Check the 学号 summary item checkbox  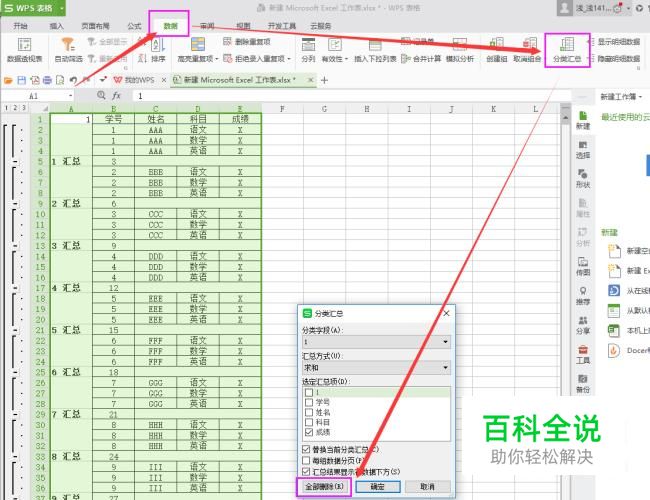(x=308, y=402)
